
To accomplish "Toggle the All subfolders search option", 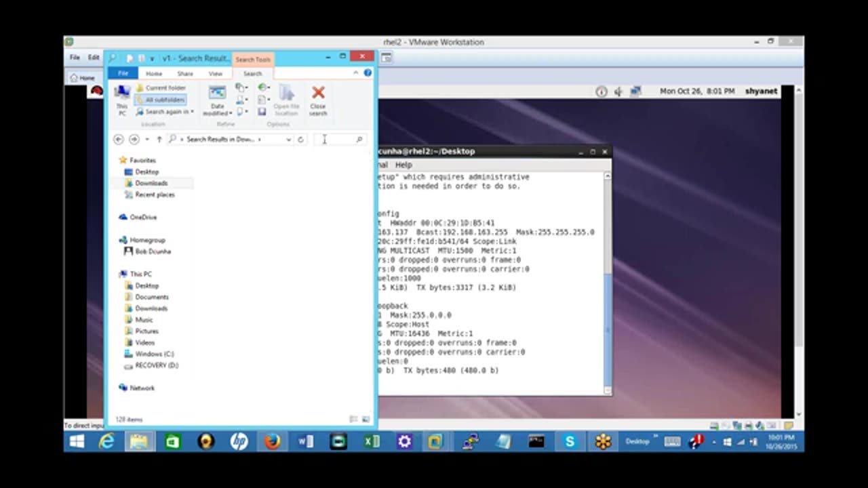I will coord(161,100).
